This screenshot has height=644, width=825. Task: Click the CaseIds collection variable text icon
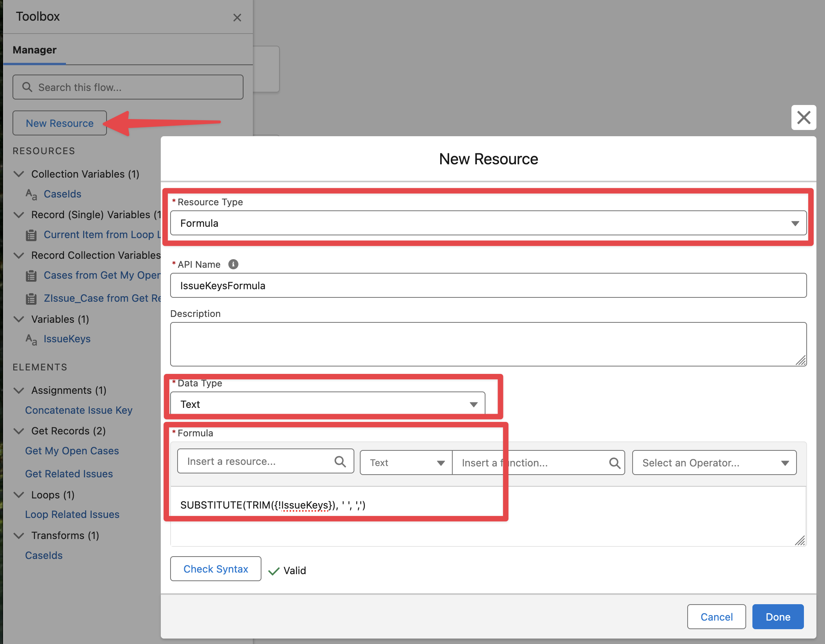31,194
